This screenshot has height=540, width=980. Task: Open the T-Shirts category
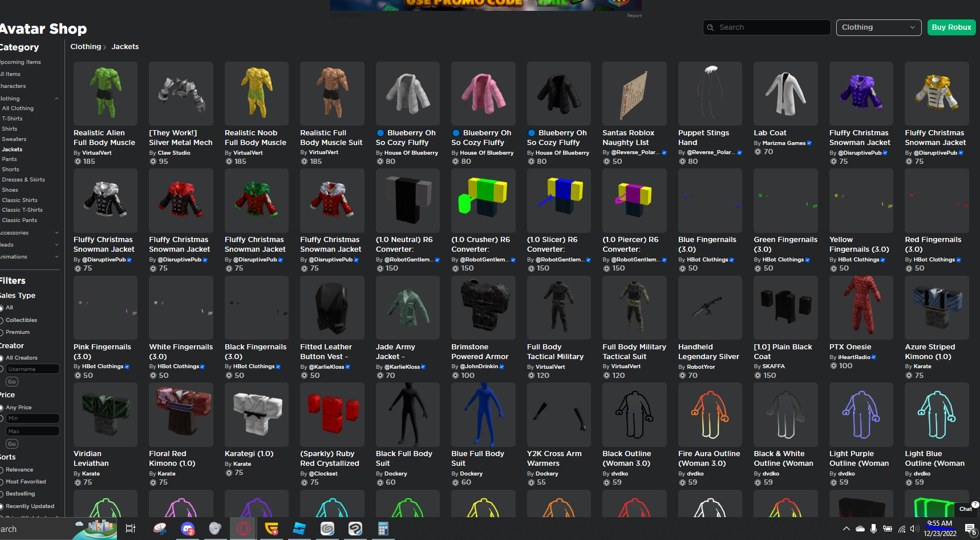[12, 119]
